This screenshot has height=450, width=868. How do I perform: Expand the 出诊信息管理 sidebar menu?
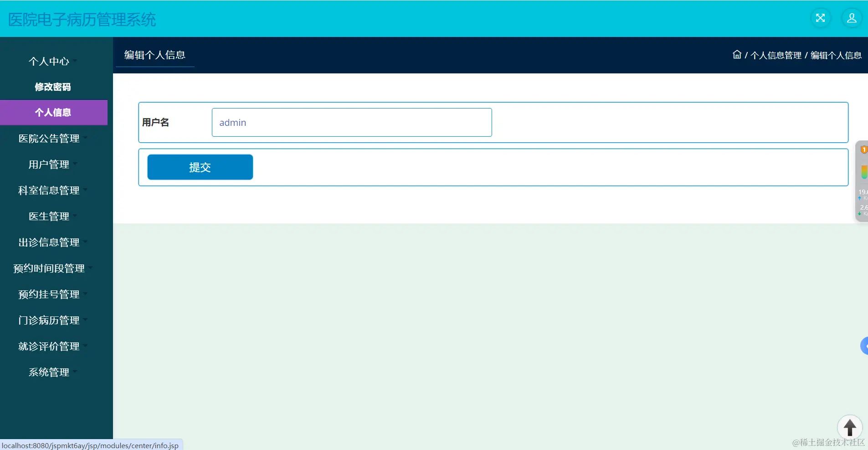pyautogui.click(x=53, y=242)
